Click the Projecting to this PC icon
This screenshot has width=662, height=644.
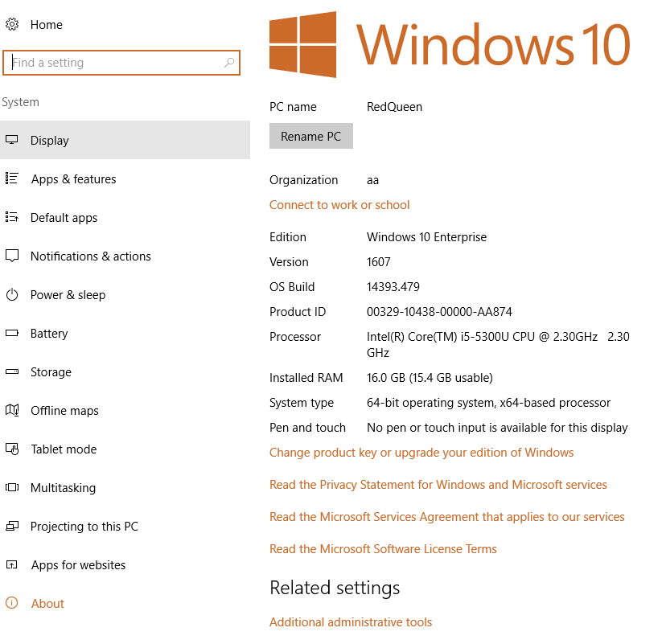point(12,527)
